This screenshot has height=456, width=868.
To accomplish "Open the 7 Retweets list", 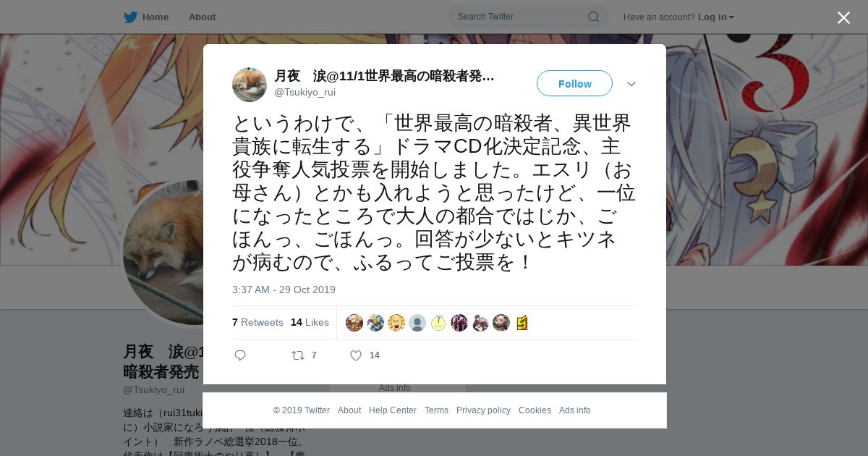I will [x=258, y=322].
